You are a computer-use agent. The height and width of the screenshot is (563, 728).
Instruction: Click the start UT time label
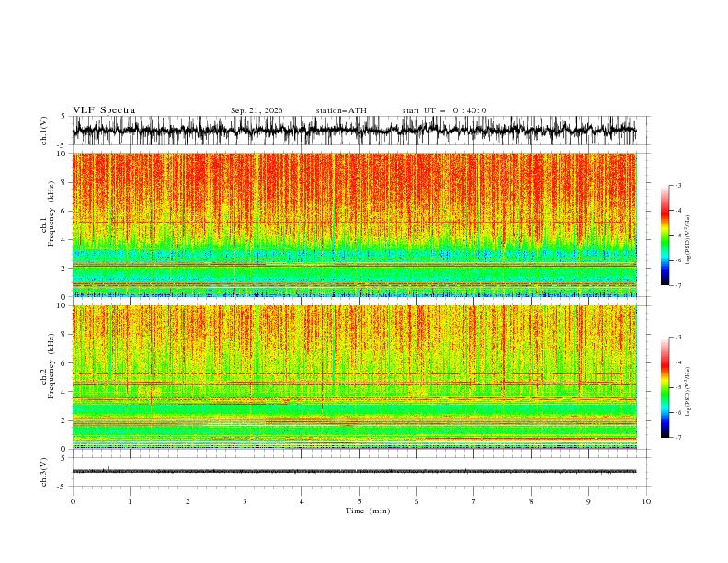[x=444, y=110]
